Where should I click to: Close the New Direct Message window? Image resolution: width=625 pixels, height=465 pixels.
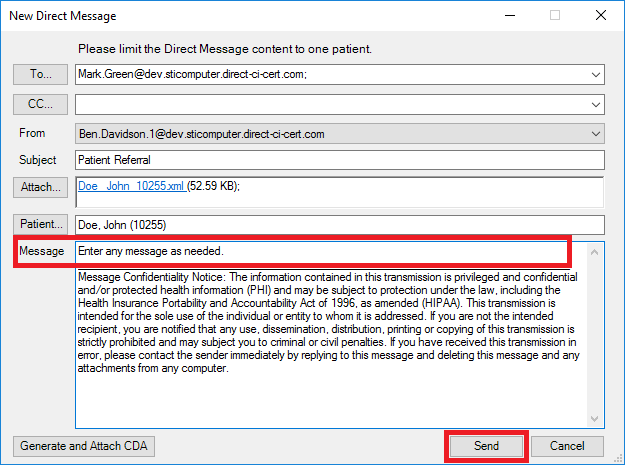(599, 16)
